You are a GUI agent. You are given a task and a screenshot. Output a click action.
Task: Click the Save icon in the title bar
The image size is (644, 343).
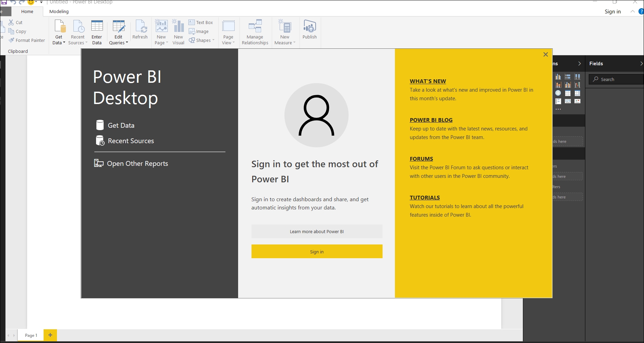coord(4,2)
